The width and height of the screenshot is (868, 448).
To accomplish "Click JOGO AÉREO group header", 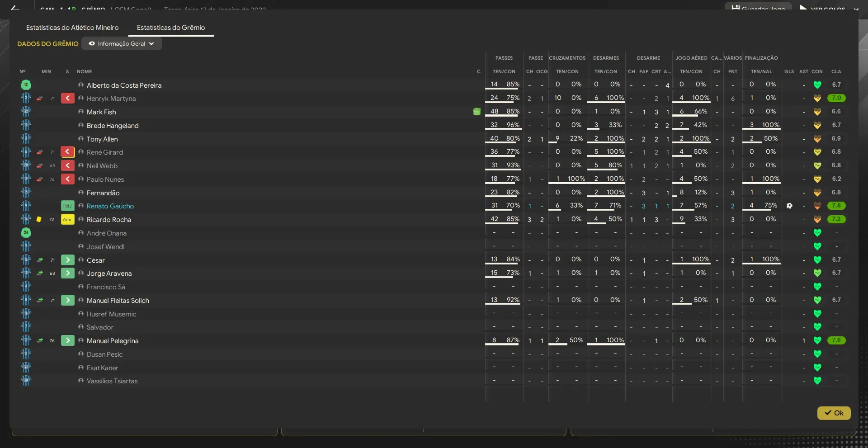I will pyautogui.click(x=691, y=58).
